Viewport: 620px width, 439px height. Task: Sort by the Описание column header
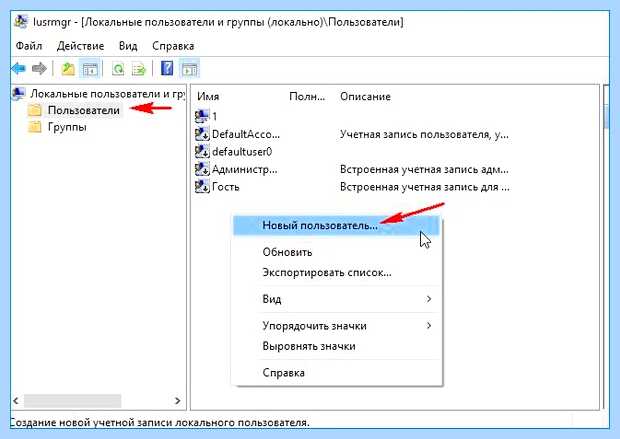[x=365, y=97]
